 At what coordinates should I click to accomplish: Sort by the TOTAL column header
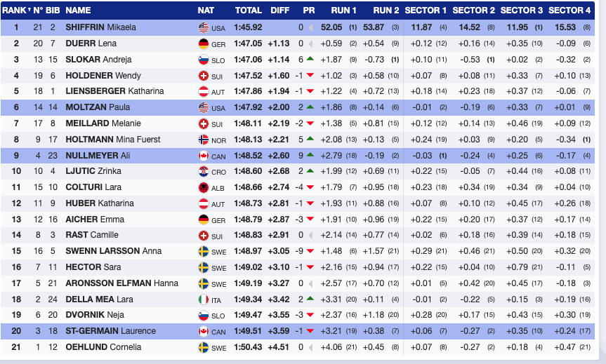(x=248, y=11)
